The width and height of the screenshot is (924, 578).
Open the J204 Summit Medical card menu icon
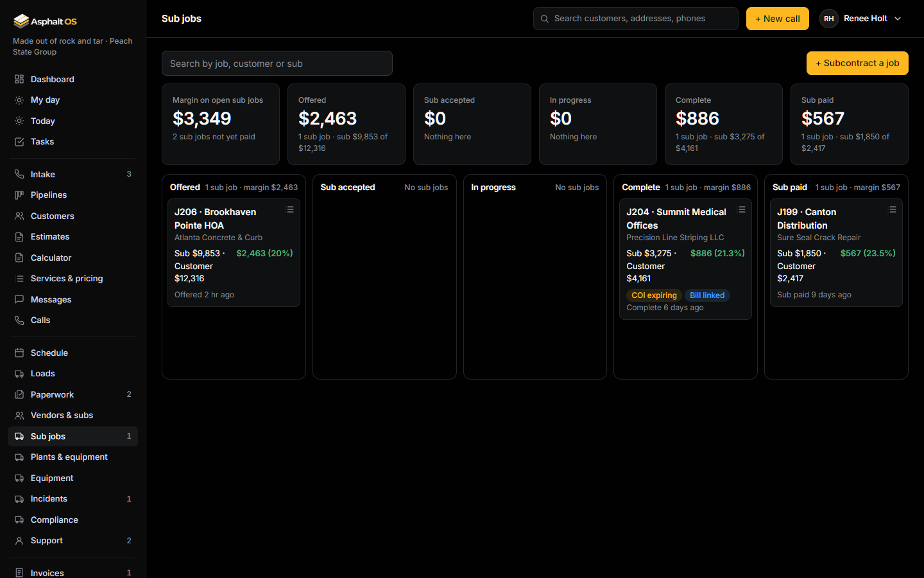[742, 209]
